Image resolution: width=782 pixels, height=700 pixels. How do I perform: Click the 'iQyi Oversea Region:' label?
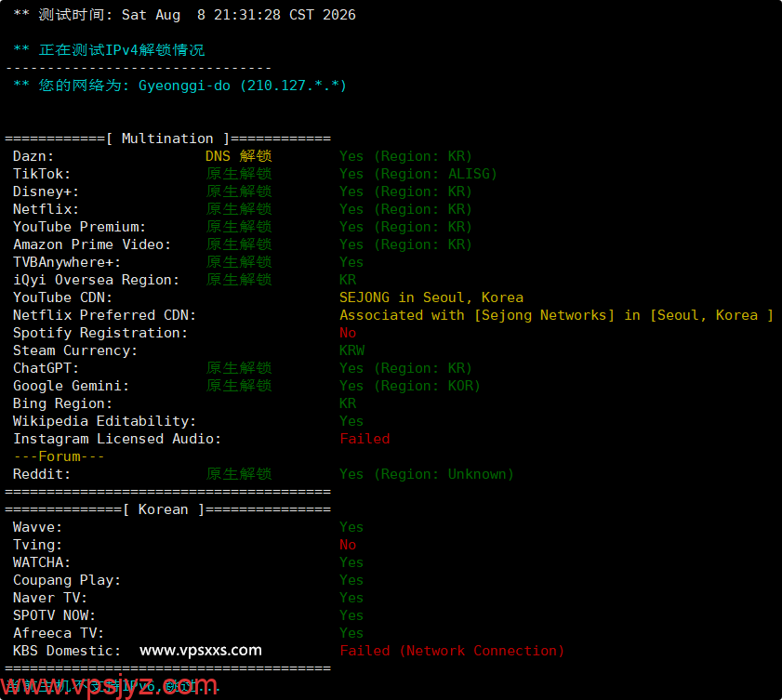pyautogui.click(x=96, y=280)
